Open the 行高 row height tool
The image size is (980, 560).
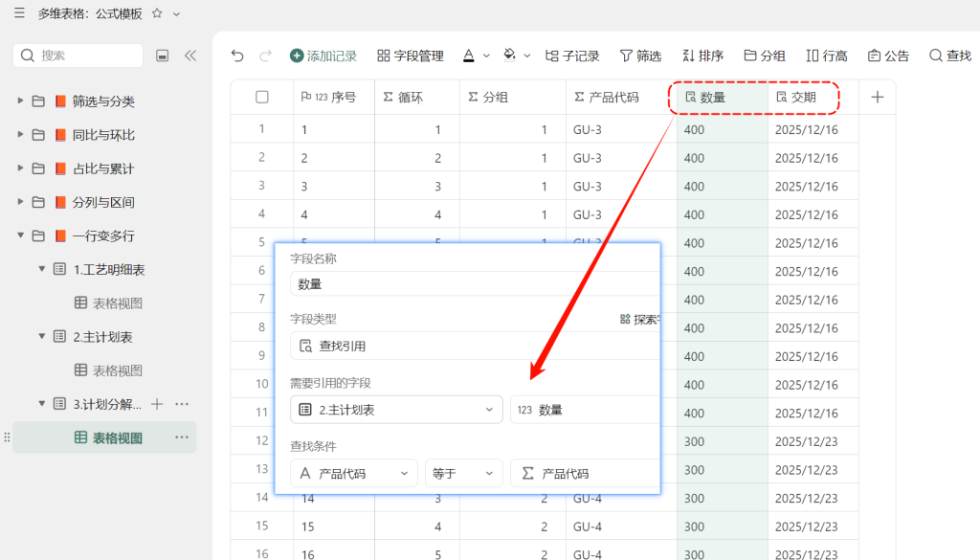826,56
